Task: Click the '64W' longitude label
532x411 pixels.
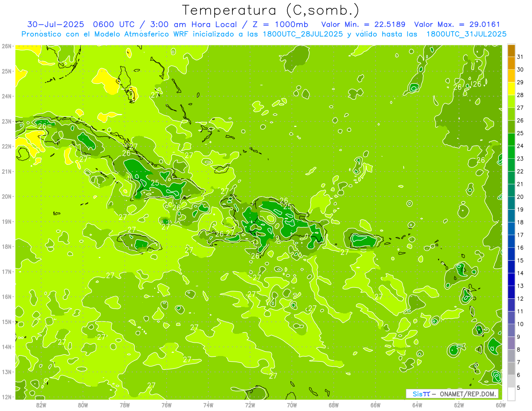Action: [417, 405]
